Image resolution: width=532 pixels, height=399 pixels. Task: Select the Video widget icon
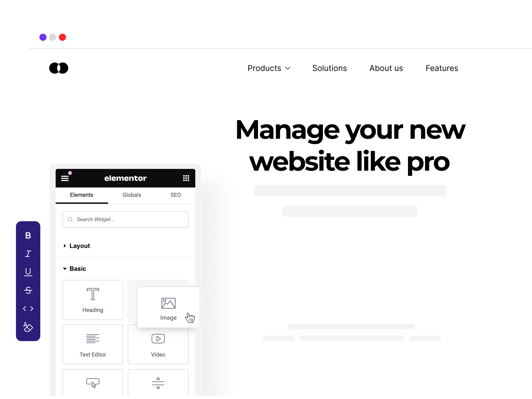click(x=158, y=339)
